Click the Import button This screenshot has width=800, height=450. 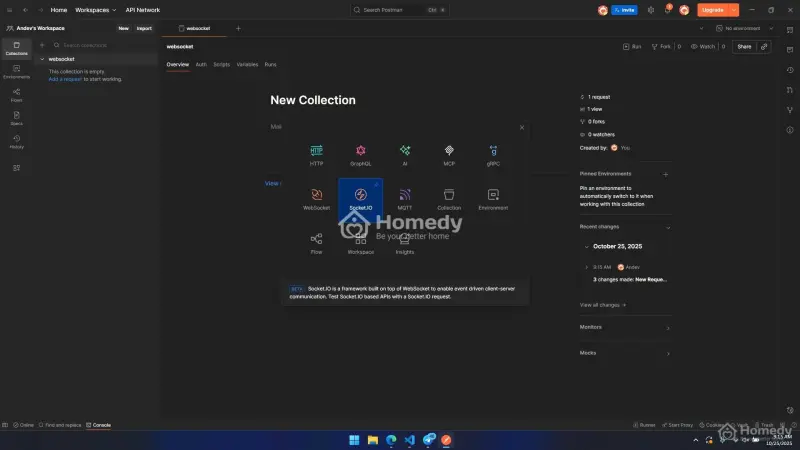144,28
